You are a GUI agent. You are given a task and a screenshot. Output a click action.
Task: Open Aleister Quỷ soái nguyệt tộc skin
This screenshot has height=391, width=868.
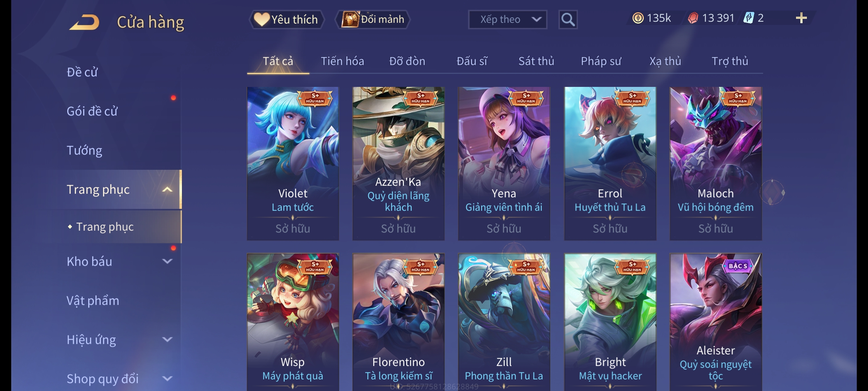click(x=716, y=322)
